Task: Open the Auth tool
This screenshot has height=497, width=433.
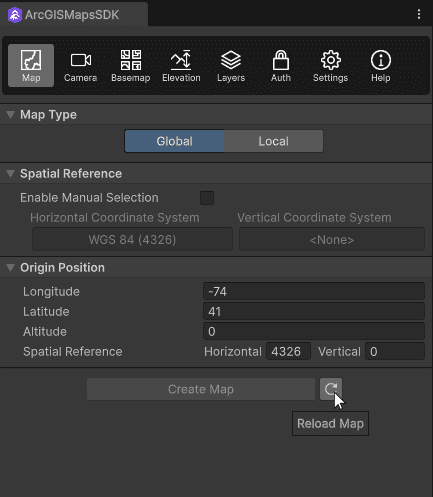Action: coord(281,66)
